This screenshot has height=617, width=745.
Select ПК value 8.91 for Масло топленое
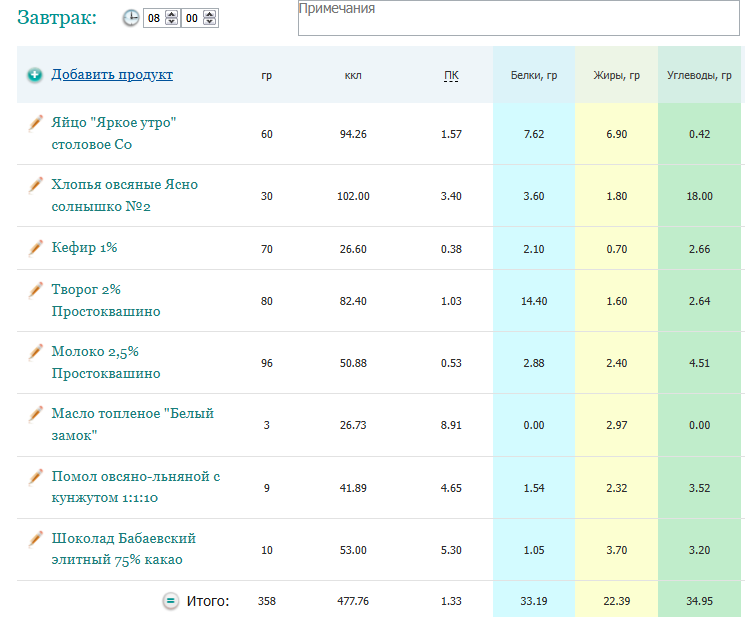(451, 425)
